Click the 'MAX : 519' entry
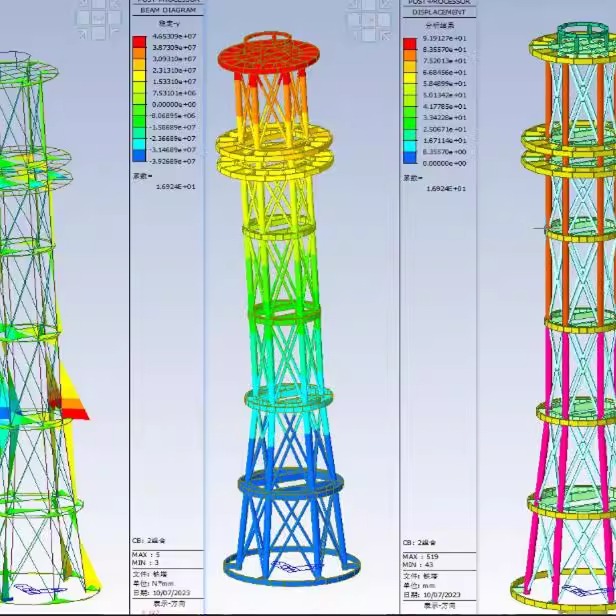 coord(420,557)
